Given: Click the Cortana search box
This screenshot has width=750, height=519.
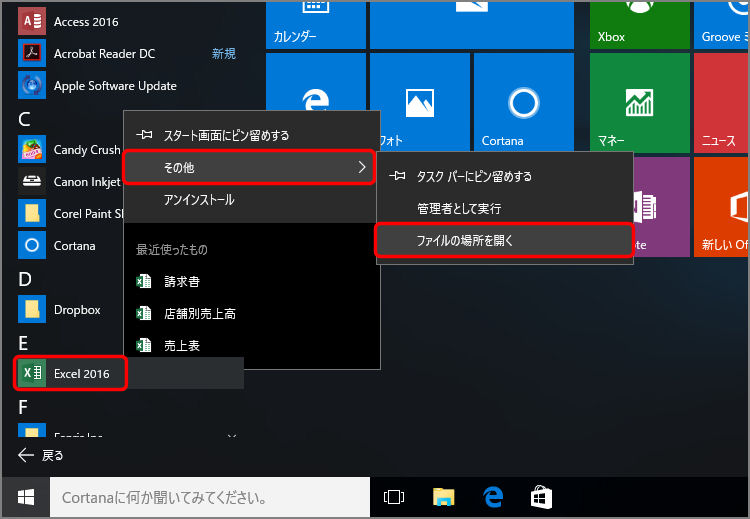Looking at the screenshot, I should pyautogui.click(x=210, y=497).
